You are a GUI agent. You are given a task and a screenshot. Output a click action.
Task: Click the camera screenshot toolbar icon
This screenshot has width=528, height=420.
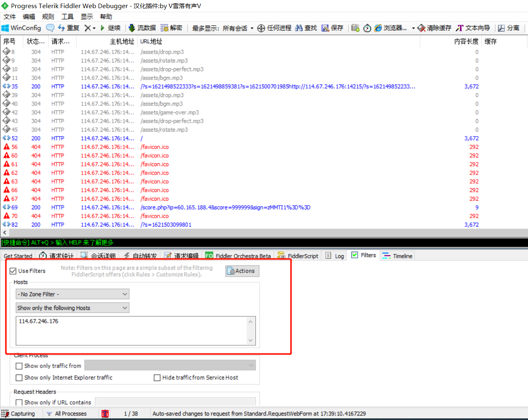pyautogui.click(x=355, y=28)
